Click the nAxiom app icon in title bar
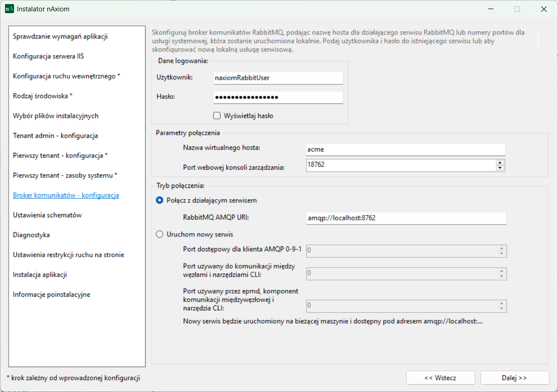This screenshot has width=558, height=392. [10, 9]
